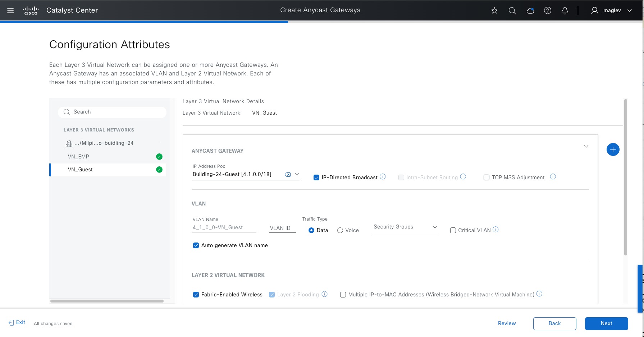Open the notifications bell
This screenshot has width=644, height=337.
(x=565, y=11)
